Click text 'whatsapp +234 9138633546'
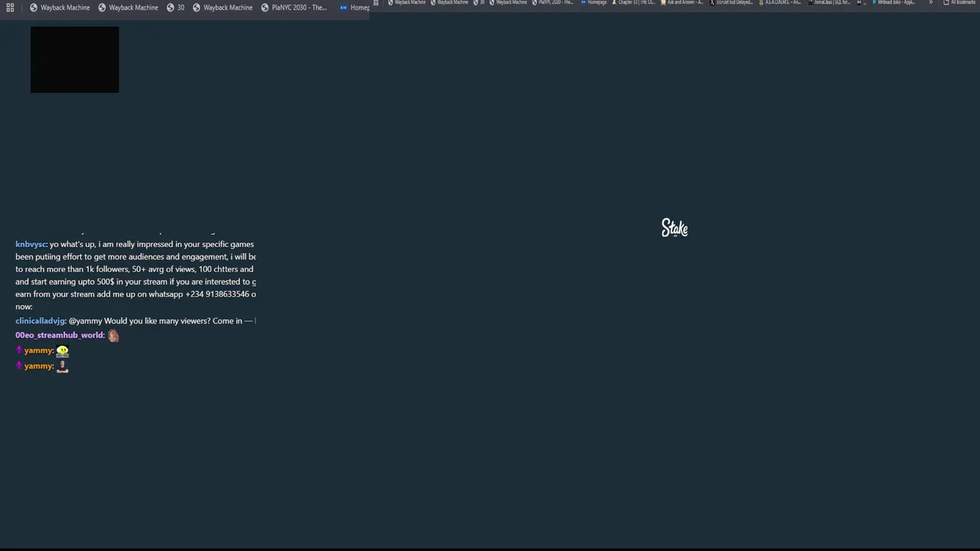This screenshot has width=980, height=551. pyautogui.click(x=199, y=294)
